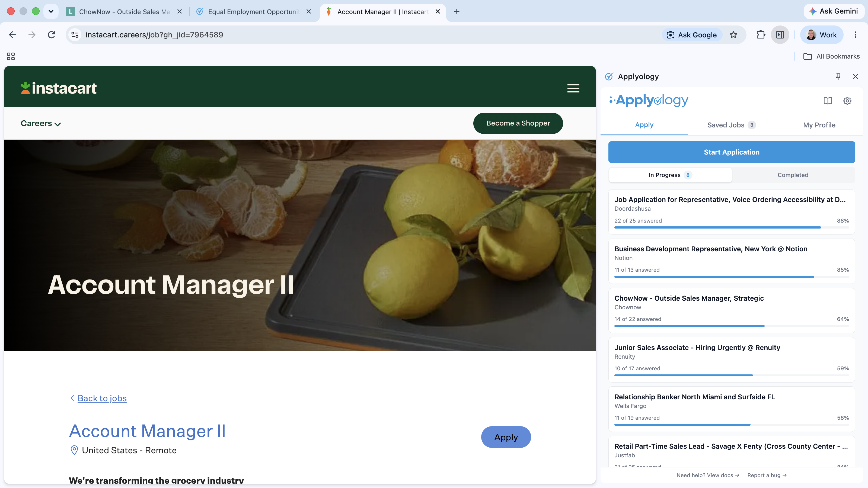Select the Saved Jobs tab
The image size is (868, 488).
[732, 125]
